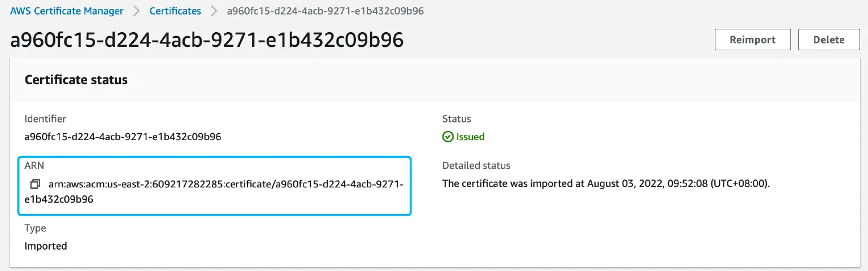Viewport: 868px width, 271px height.
Task: Click the Status field label
Action: [456, 119]
